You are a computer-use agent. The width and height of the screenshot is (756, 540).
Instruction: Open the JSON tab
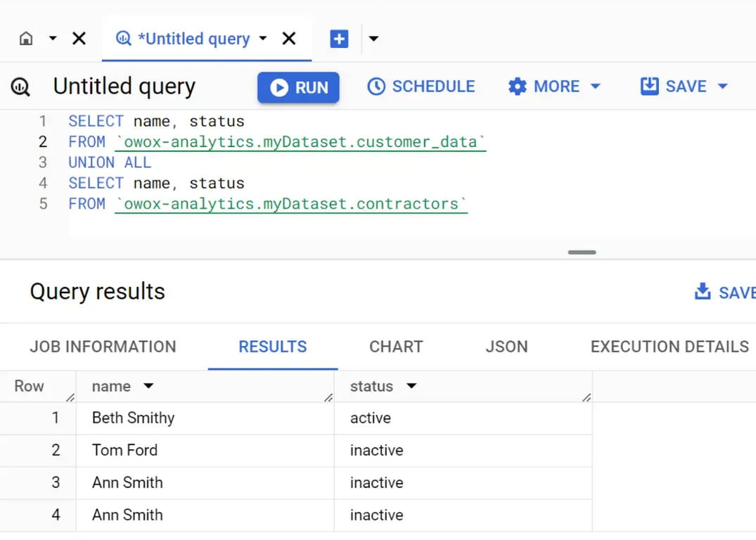click(x=507, y=347)
